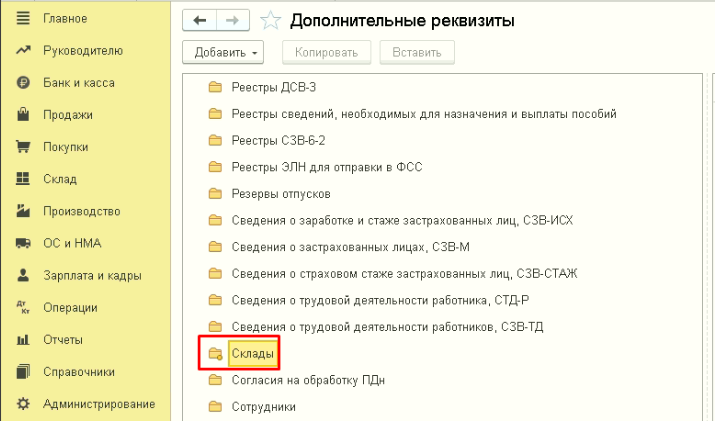Image resolution: width=715 pixels, height=421 pixels.
Task: Click the Главное hamburger menu icon
Action: tap(23, 18)
